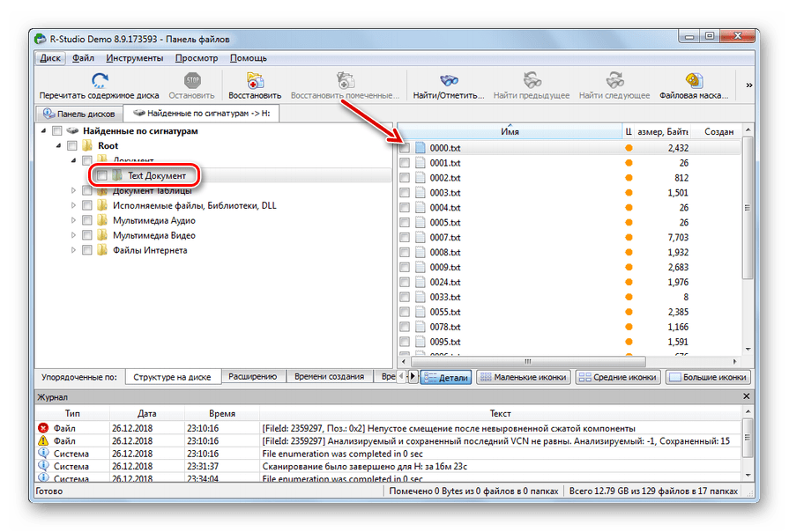Expand the Файлы Интернета folder node
Screen dimensions: 789x532
[x=74, y=250]
